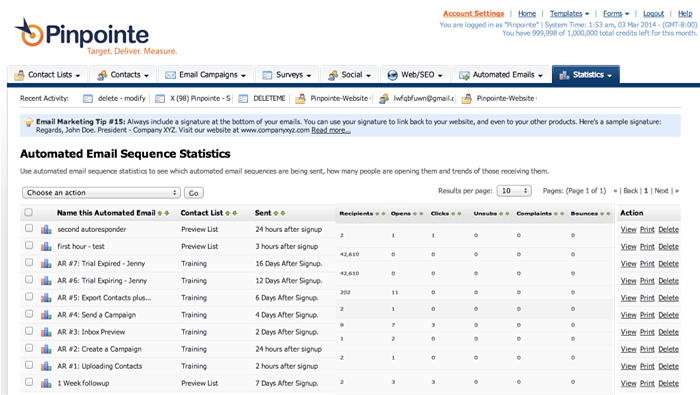Click the Pinpointe logo
The height and width of the screenshot is (395, 700).
(96, 37)
